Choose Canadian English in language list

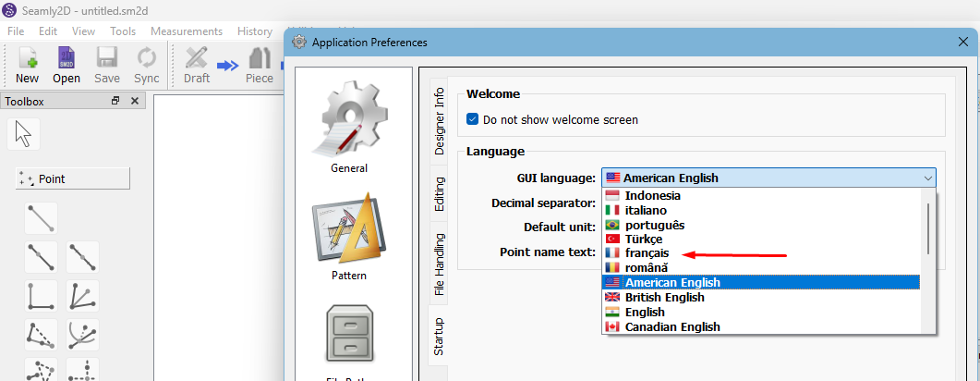pyautogui.click(x=760, y=326)
